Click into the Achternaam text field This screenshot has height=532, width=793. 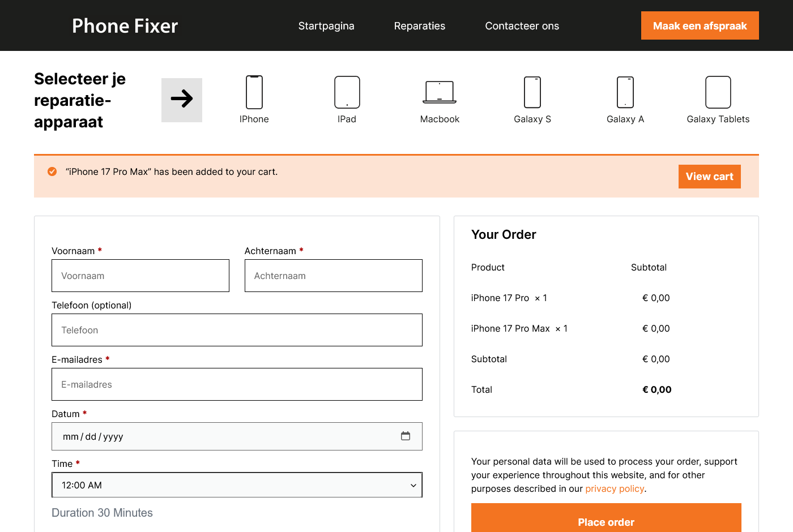coord(333,276)
